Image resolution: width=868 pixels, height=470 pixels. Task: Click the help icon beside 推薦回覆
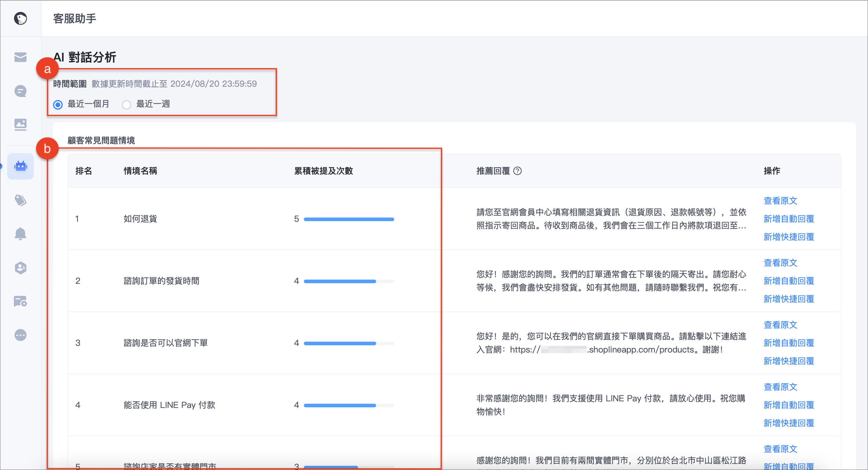coord(517,171)
